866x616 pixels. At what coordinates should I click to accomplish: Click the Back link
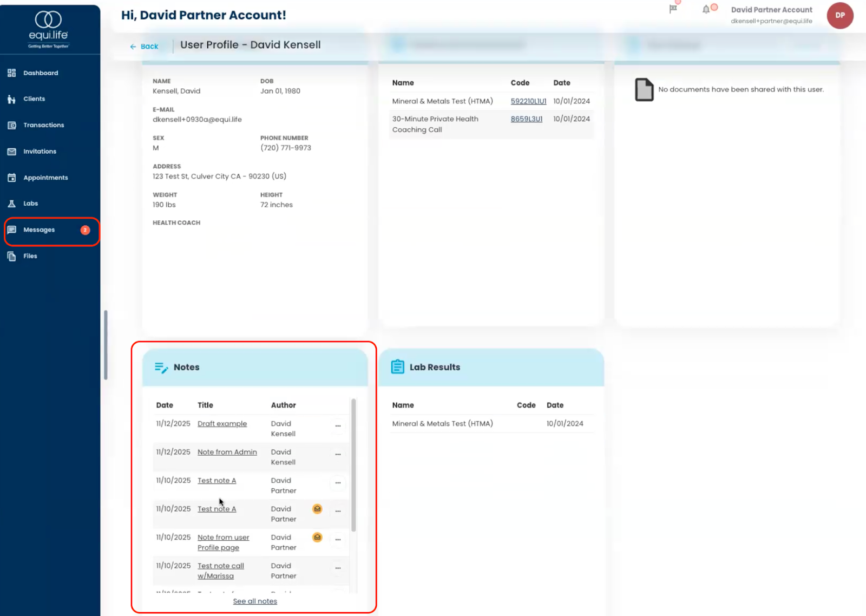145,47
